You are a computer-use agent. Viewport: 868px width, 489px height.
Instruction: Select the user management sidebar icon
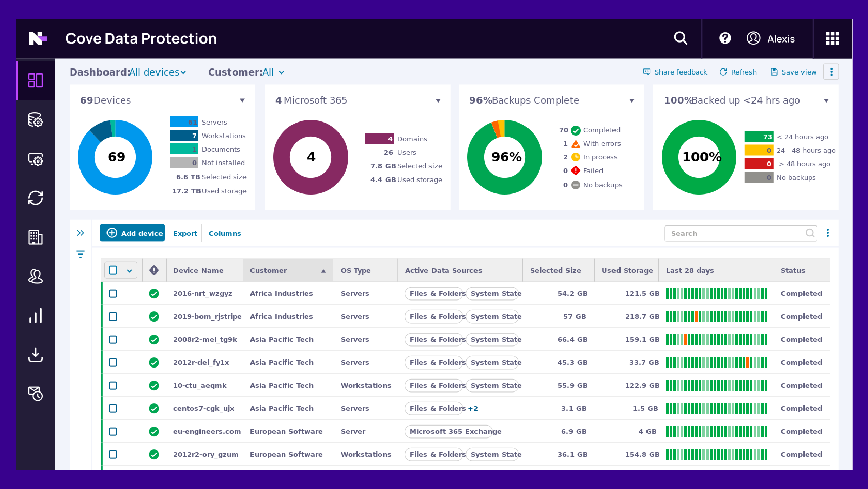[35, 277]
